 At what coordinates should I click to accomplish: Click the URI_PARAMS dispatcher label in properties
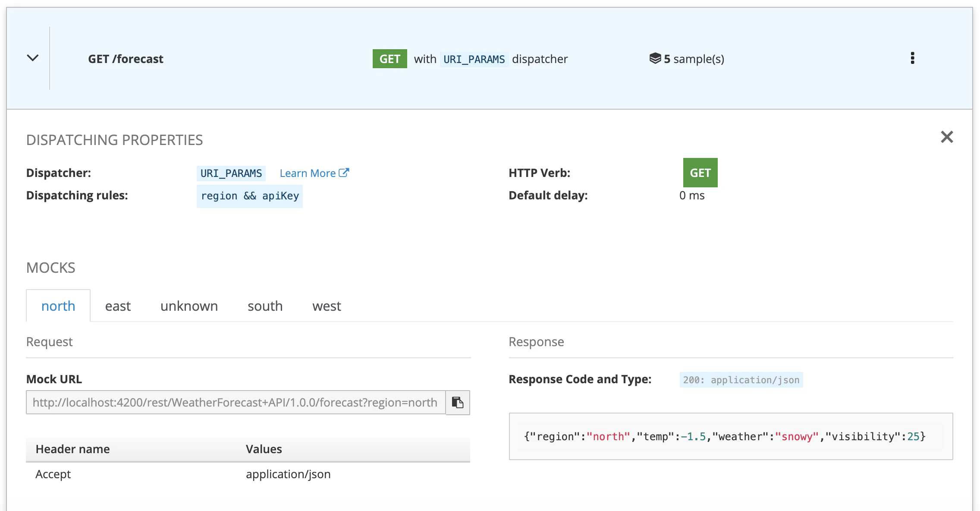tap(231, 173)
